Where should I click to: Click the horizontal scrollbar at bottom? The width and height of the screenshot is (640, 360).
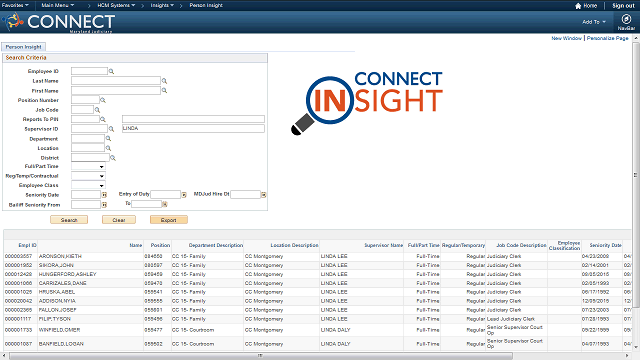point(261,356)
